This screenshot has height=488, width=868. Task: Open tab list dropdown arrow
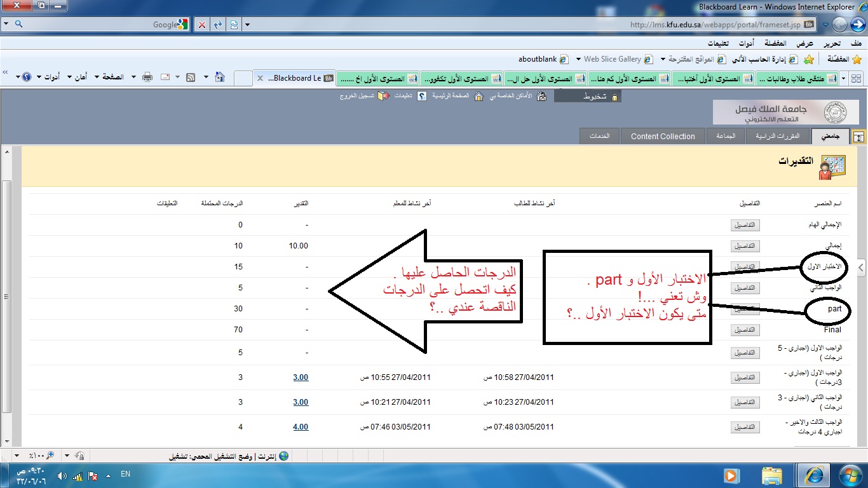(844, 78)
